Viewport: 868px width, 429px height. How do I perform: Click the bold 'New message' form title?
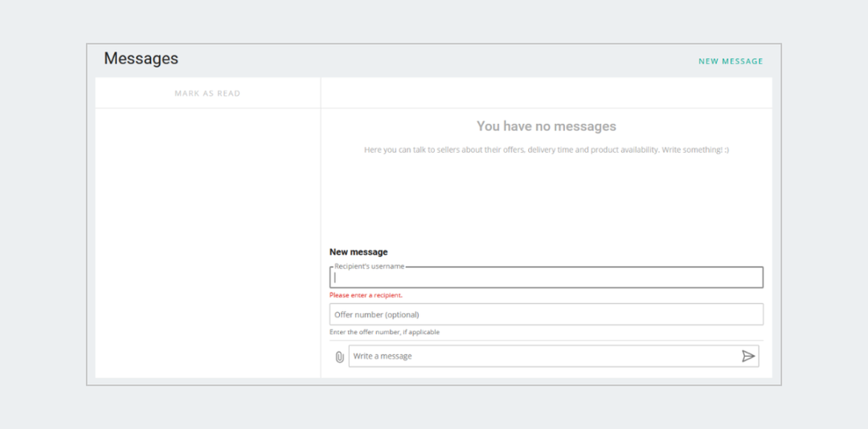click(x=358, y=252)
